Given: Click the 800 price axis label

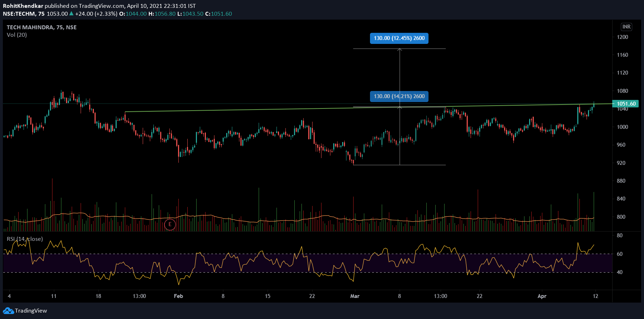Looking at the screenshot, I should point(621,217).
